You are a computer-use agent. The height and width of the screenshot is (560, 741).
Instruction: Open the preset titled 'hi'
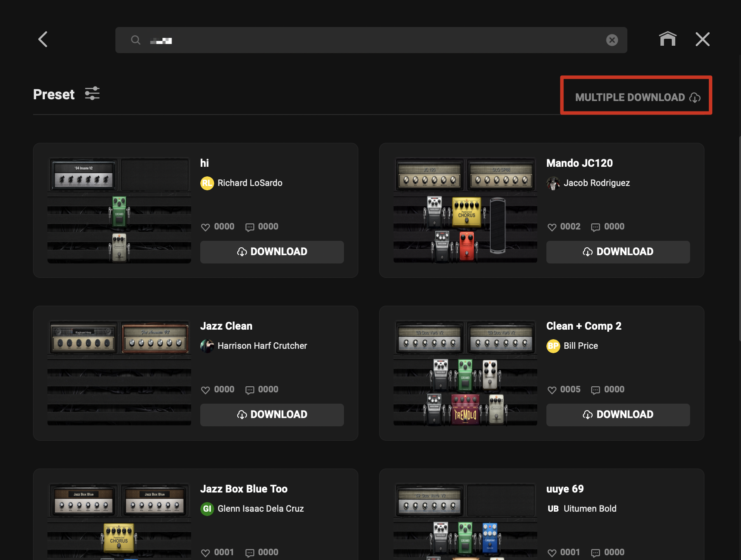point(204,163)
